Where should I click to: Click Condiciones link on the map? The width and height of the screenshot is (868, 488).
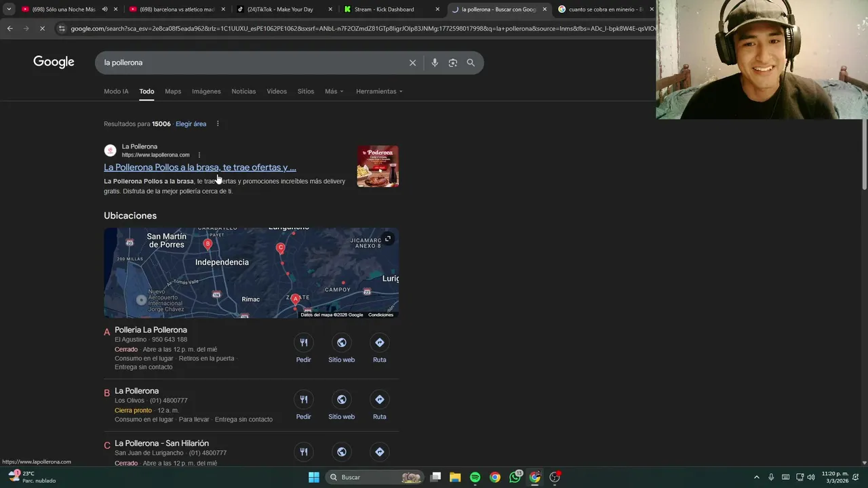(x=380, y=314)
